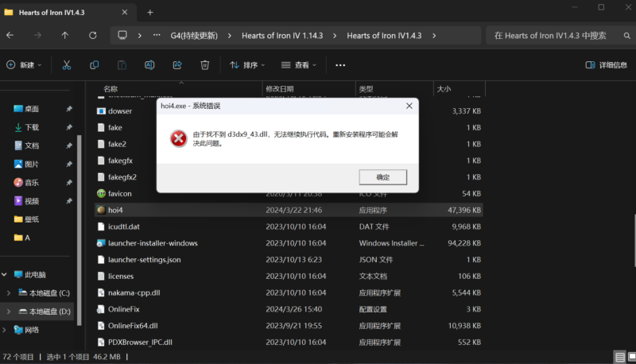The width and height of the screenshot is (636, 364).
Task: Click Hearts of Iron IV1.4.3 breadcrumb
Action: pyautogui.click(x=384, y=36)
